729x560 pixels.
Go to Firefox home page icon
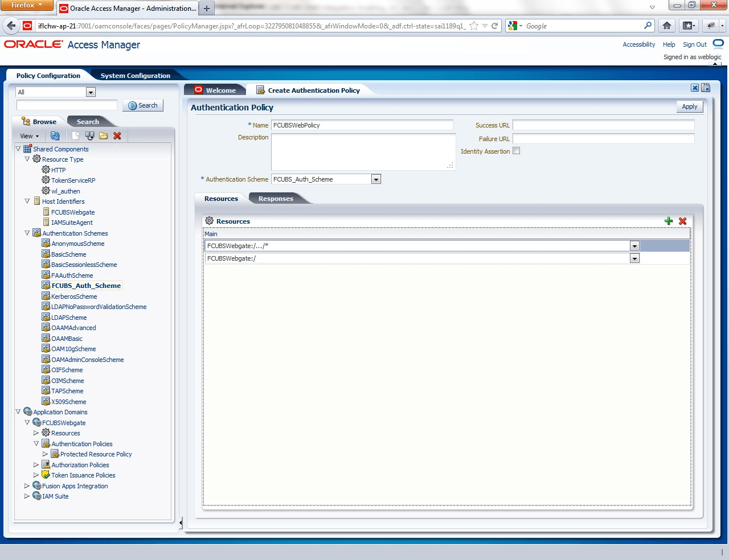point(667,26)
